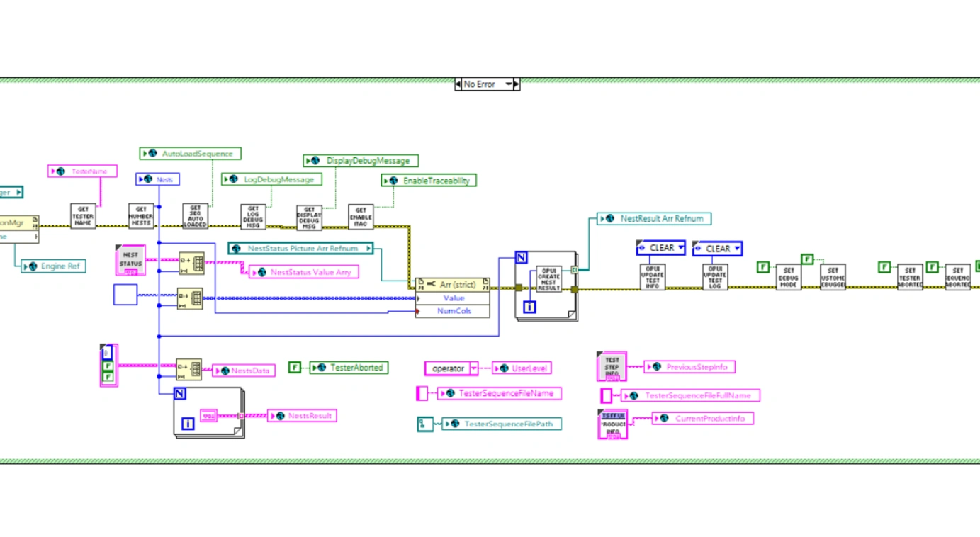Select Value property of Arr node

tap(452, 298)
